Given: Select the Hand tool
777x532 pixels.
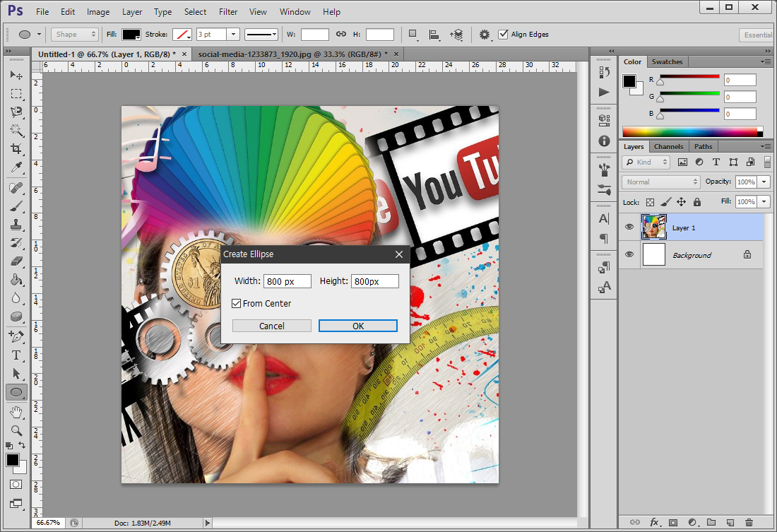Looking at the screenshot, I should click(16, 411).
